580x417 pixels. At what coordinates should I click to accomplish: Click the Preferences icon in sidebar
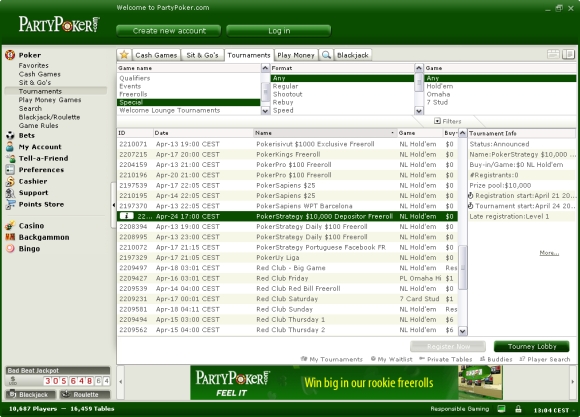click(x=10, y=169)
